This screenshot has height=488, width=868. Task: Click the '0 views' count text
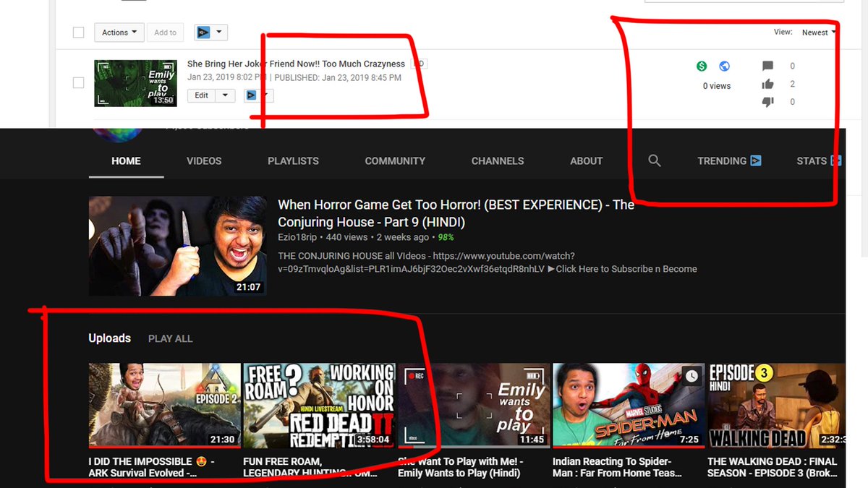[x=717, y=86]
